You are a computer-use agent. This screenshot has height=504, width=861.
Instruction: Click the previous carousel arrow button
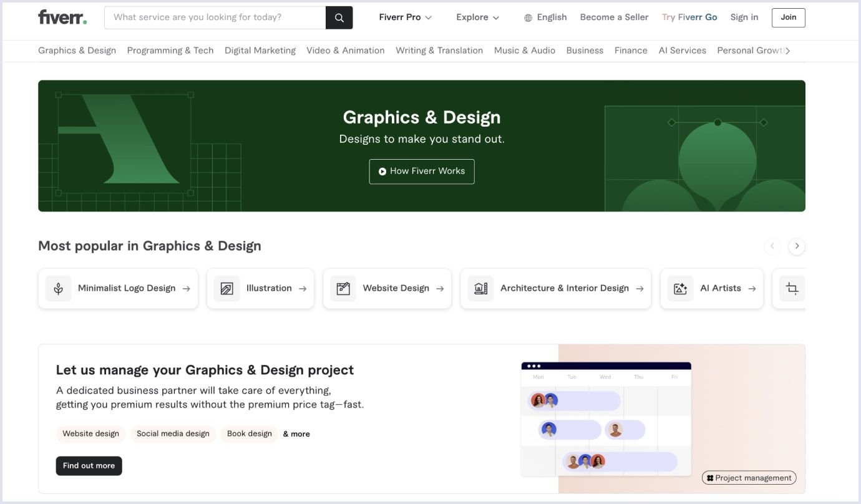[x=772, y=246]
